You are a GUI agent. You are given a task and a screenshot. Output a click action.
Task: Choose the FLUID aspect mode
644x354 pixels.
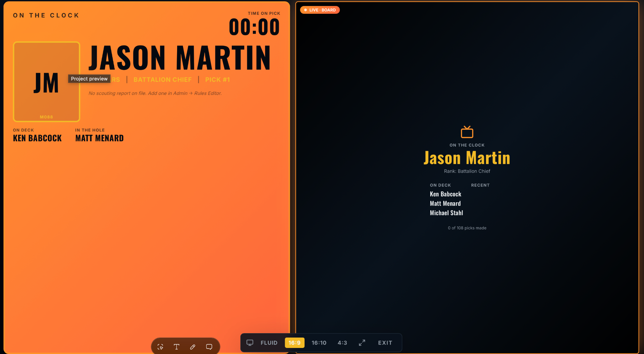[x=269, y=343]
